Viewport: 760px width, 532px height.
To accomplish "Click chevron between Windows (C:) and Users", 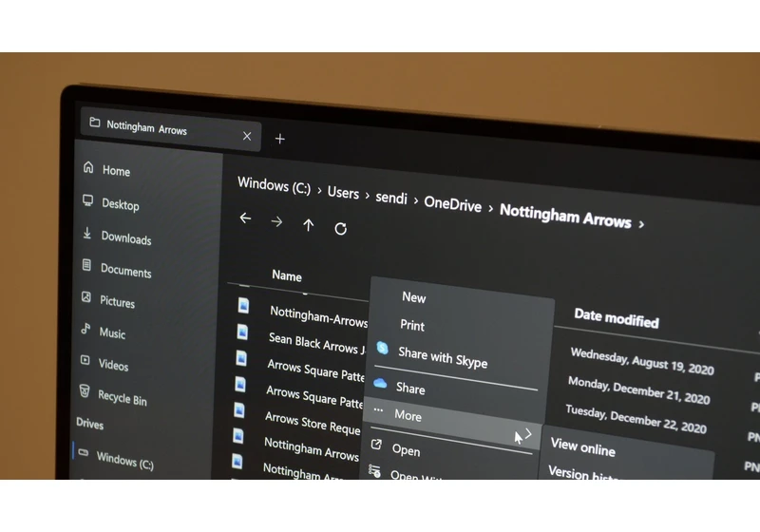I will (319, 190).
